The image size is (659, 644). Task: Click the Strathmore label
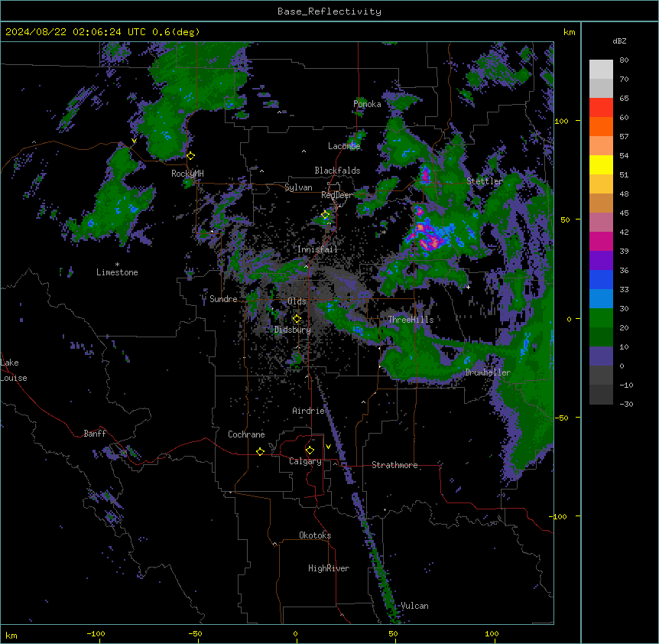394,465
